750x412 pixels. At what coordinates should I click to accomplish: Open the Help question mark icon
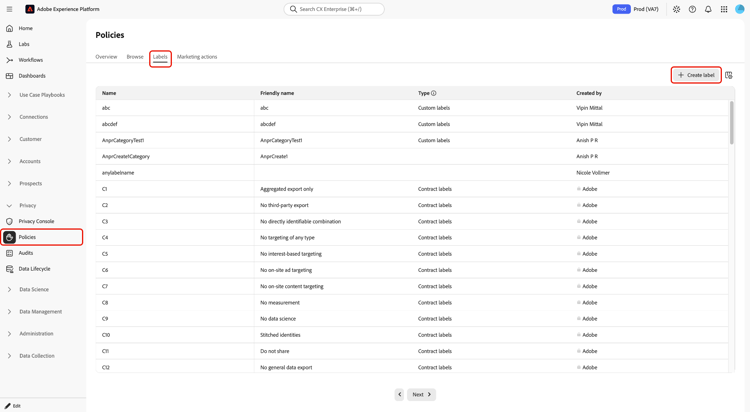pos(692,9)
